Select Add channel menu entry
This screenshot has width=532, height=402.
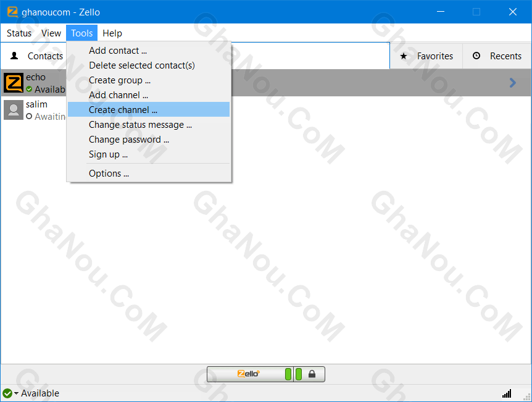[x=149, y=95]
